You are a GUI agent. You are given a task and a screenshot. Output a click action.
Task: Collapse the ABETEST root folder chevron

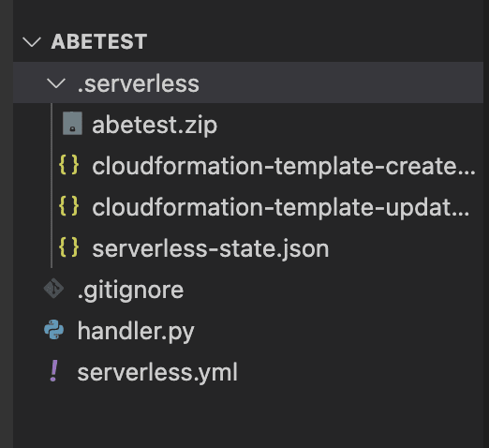32,41
